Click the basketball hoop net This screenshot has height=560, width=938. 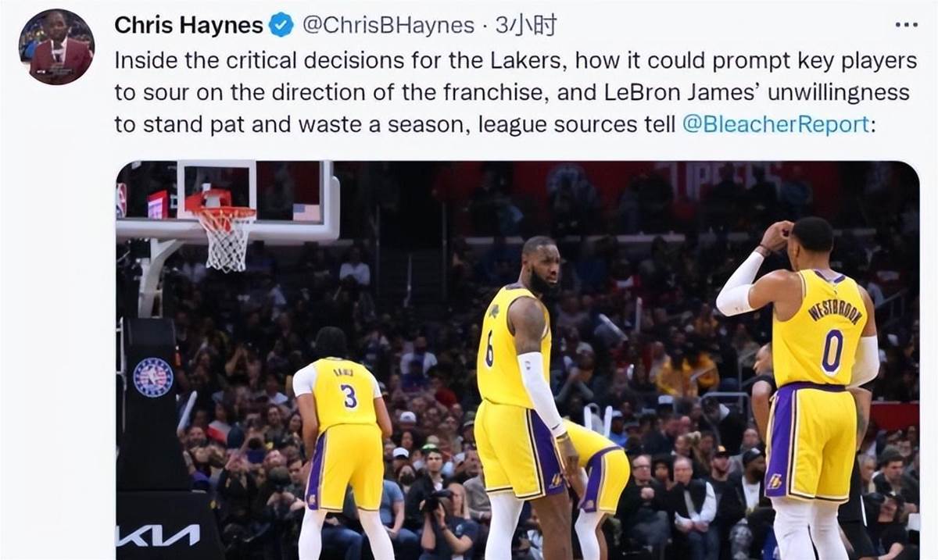pyautogui.click(x=226, y=238)
